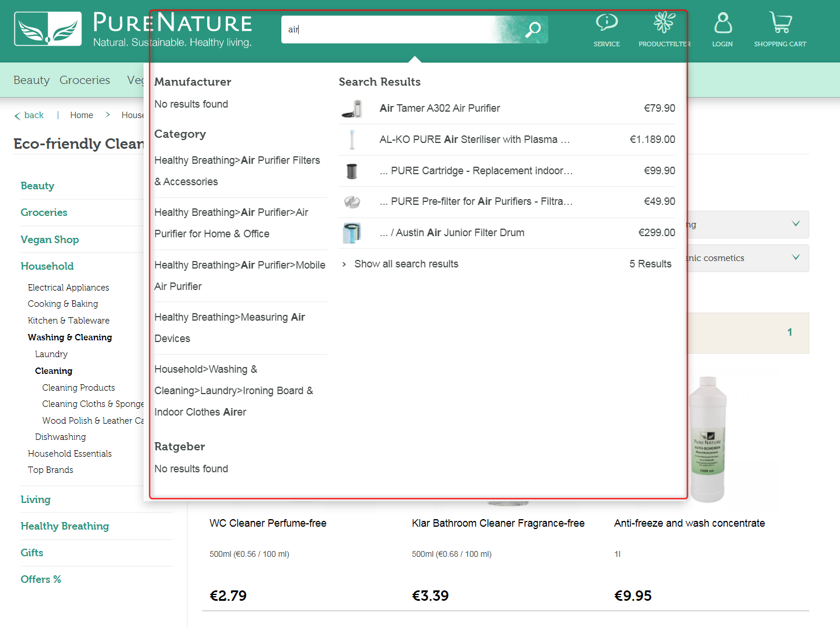This screenshot has width=840, height=628.
Task: Select Dishwashing in the sidebar menu
Action: (60, 437)
